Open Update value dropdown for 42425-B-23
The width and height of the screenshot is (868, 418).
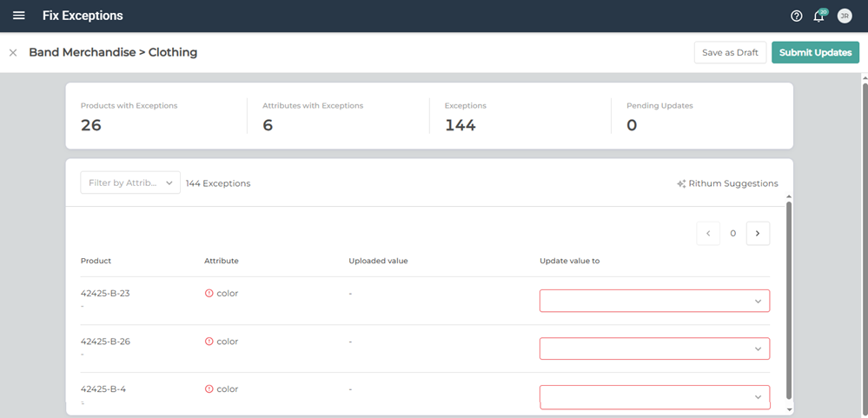point(654,301)
